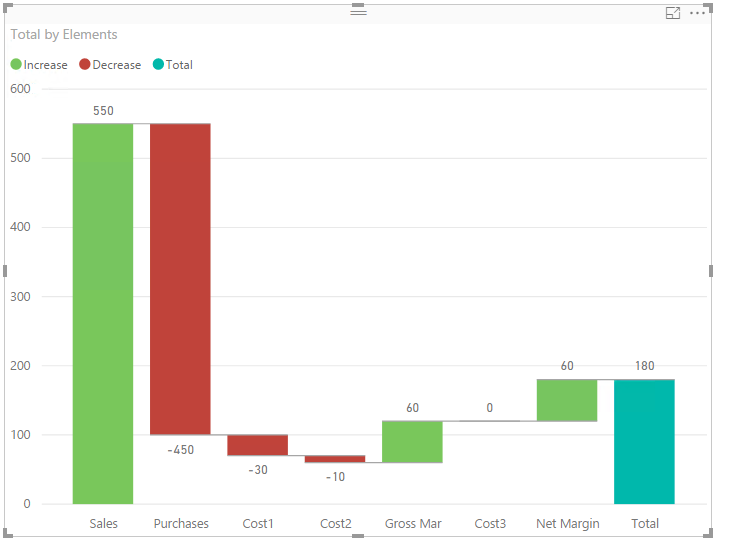Screen dimensions: 729x551
Task: Click the -10 data label
Action: click(x=335, y=477)
